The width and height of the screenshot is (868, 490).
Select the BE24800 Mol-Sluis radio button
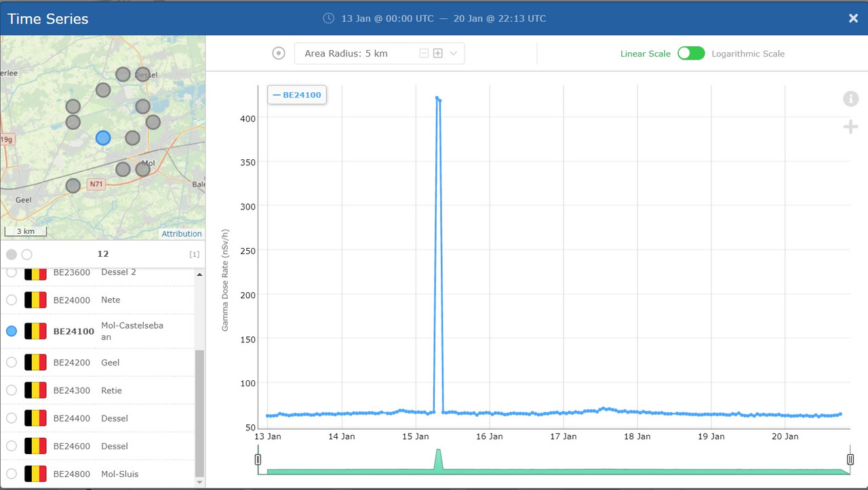point(11,474)
